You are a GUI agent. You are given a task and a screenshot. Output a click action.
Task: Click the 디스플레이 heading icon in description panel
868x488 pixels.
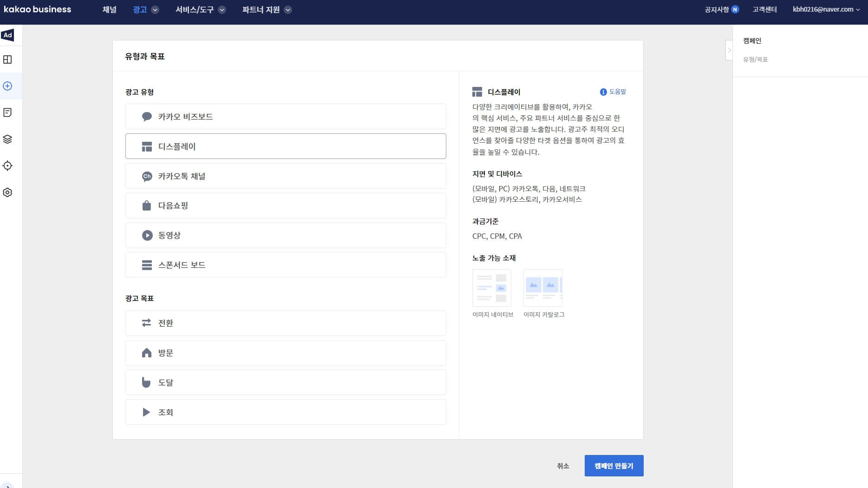pos(477,92)
